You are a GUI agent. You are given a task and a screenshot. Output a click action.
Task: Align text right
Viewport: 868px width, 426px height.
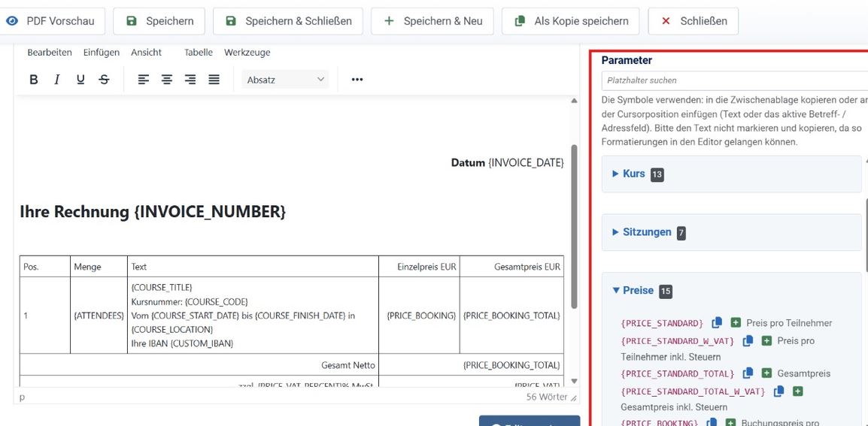pos(190,80)
